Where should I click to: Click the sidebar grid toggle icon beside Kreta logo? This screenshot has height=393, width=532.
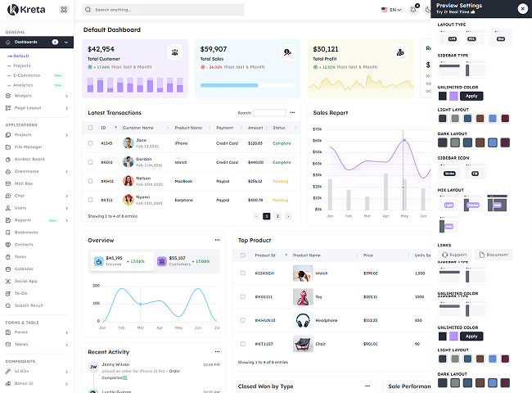pyautogui.click(x=63, y=10)
